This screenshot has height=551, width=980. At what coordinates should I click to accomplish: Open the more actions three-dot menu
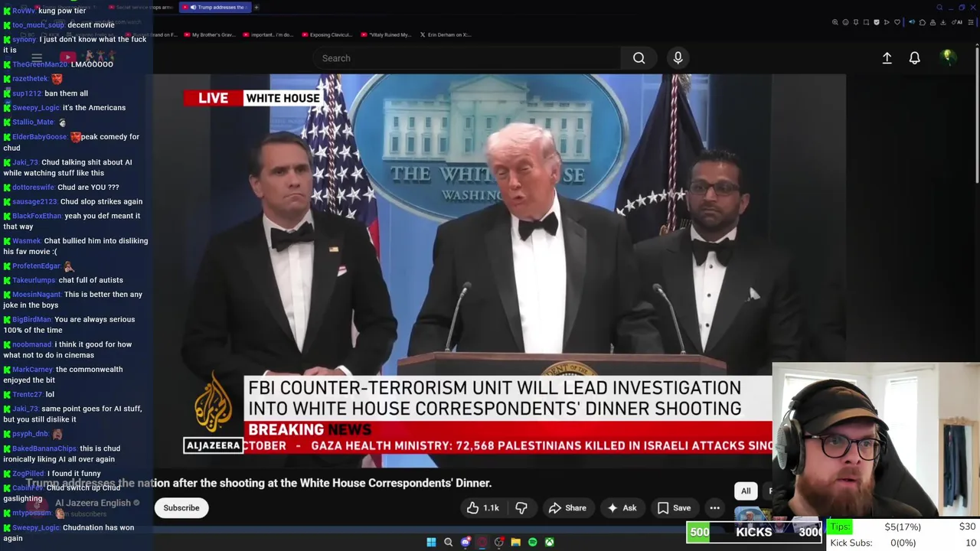[x=714, y=508]
